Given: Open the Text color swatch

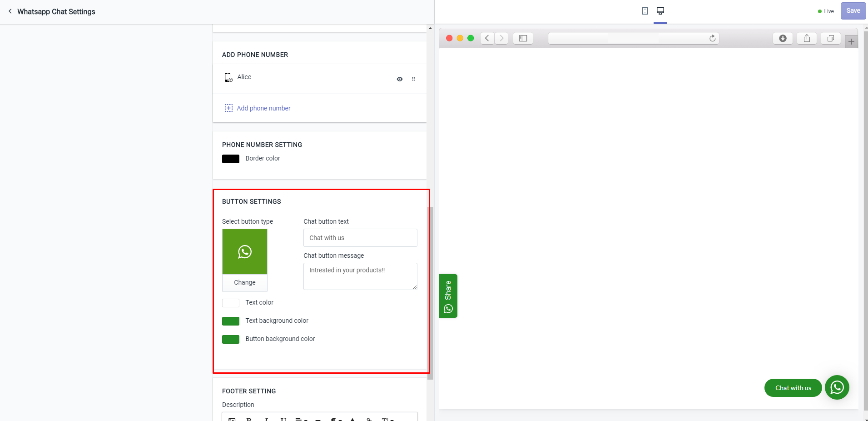Looking at the screenshot, I should pos(231,303).
